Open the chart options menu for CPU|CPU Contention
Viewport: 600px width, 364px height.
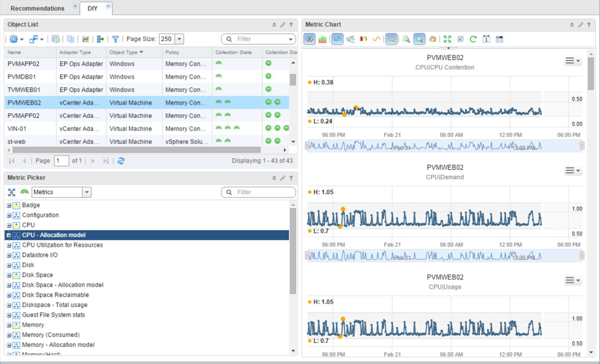[x=572, y=60]
